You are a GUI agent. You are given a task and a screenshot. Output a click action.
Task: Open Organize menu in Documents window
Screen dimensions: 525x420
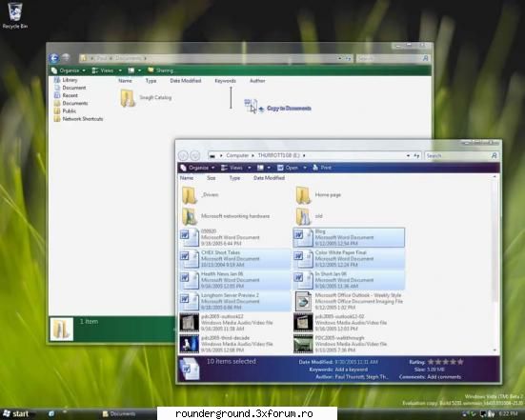click(69, 70)
